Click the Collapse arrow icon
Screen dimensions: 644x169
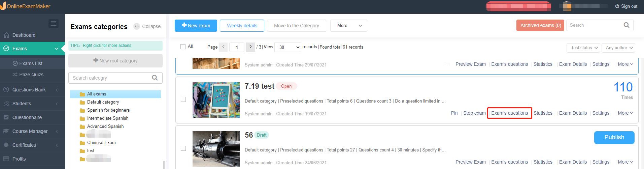pyautogui.click(x=136, y=26)
